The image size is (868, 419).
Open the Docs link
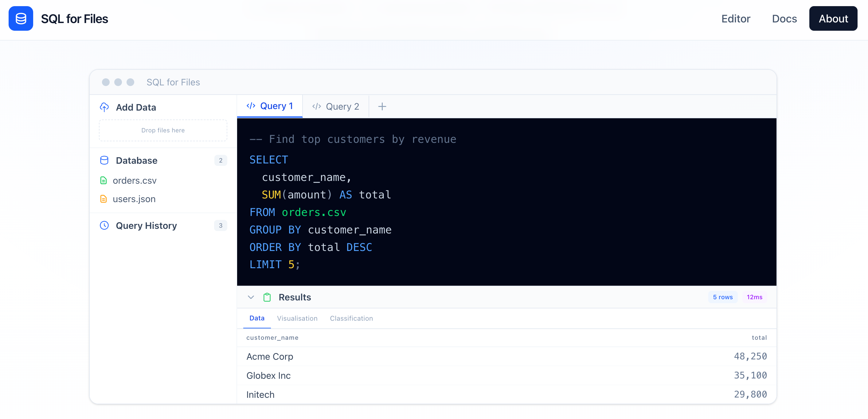(x=784, y=18)
